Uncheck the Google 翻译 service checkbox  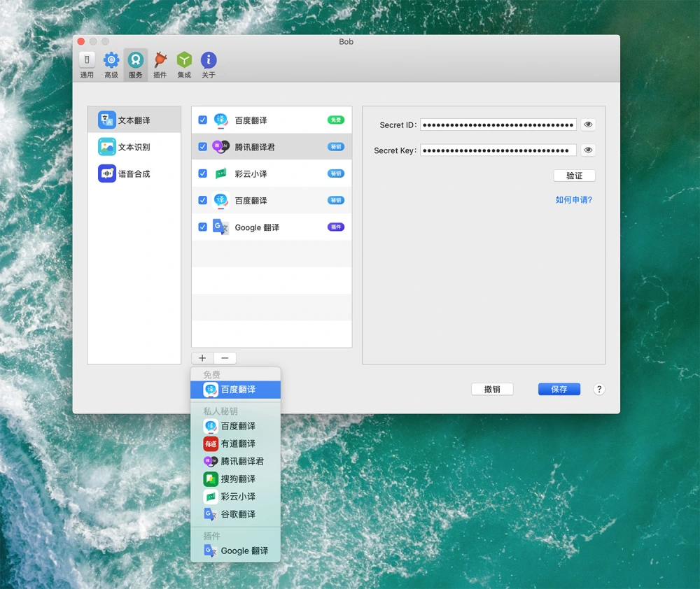click(x=203, y=227)
